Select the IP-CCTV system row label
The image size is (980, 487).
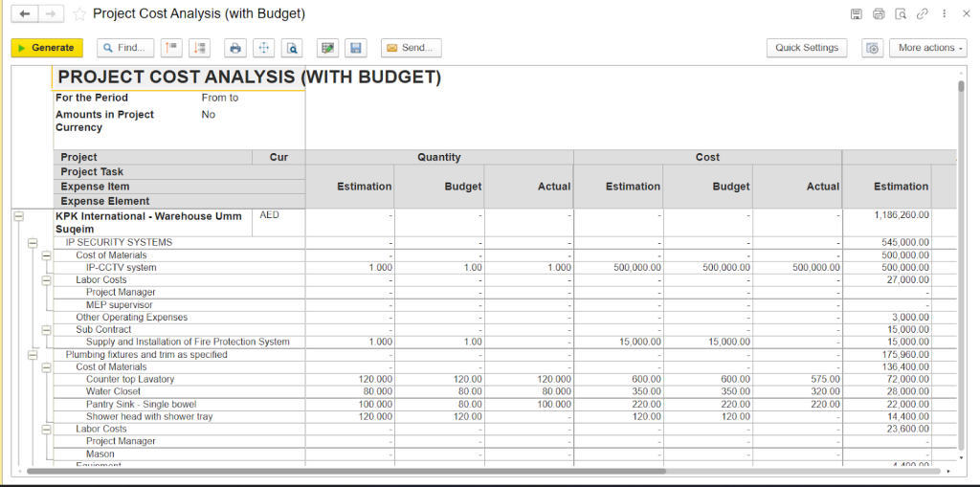(x=121, y=268)
